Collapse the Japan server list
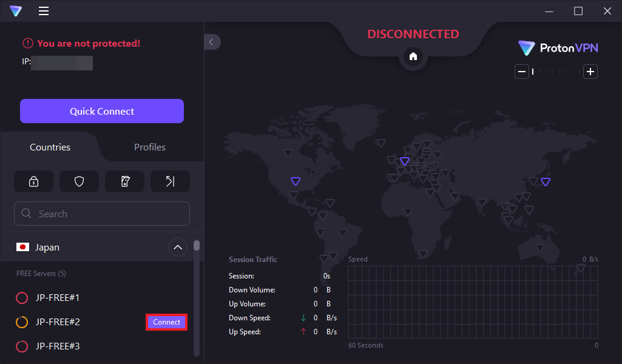Screen dimensions: 622x364 (178, 248)
